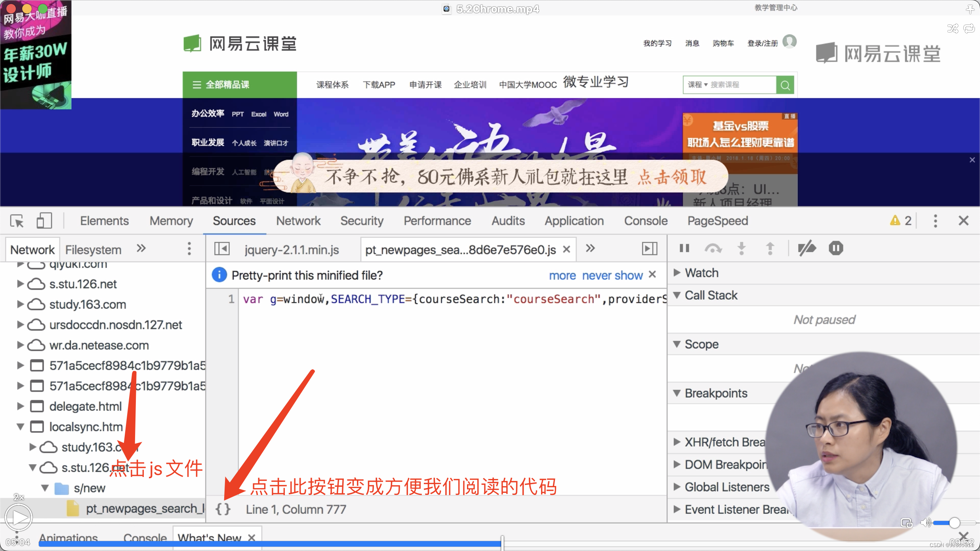Open the PageSpeed panel tab

(x=718, y=221)
